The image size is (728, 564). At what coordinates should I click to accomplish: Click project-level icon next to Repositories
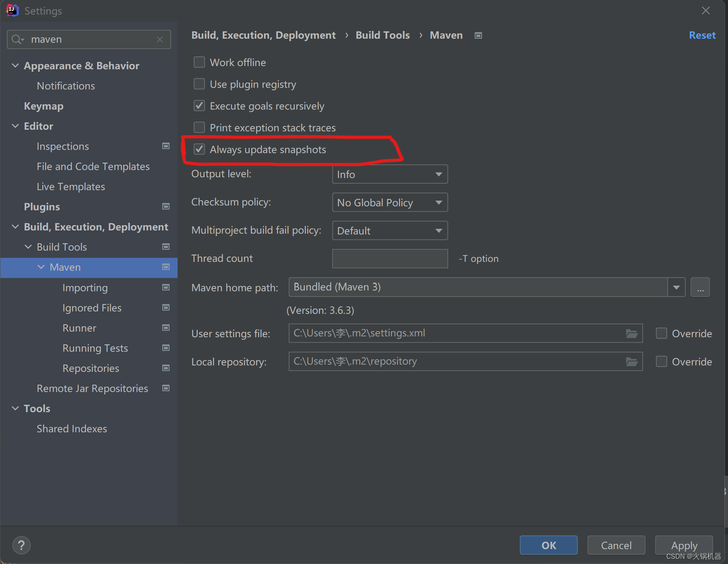(165, 368)
